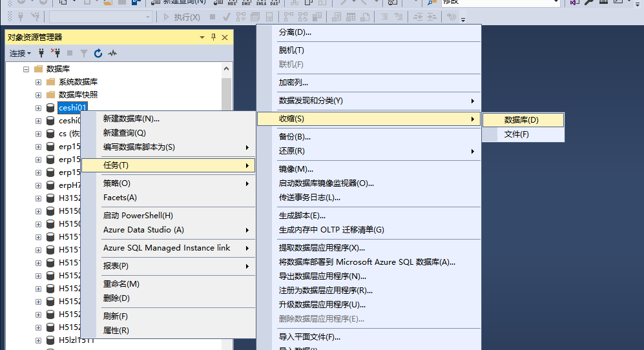Click 备份(B)... in the tasks menu

295,136
